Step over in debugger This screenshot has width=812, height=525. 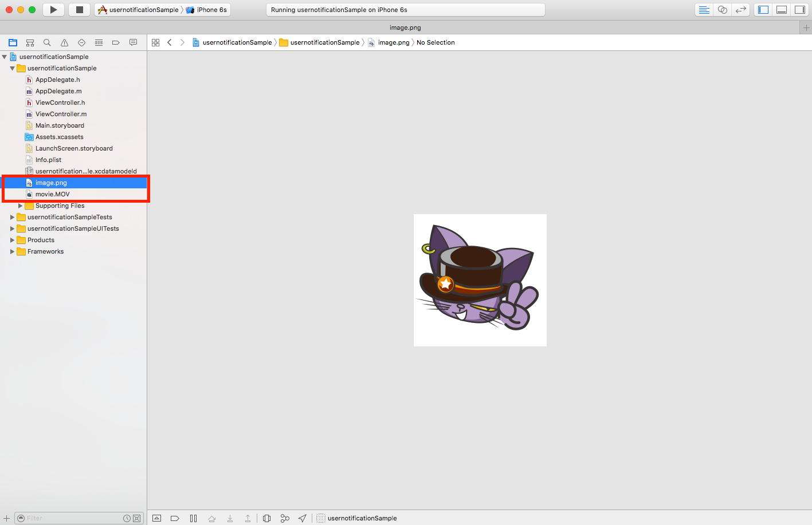tap(211, 518)
